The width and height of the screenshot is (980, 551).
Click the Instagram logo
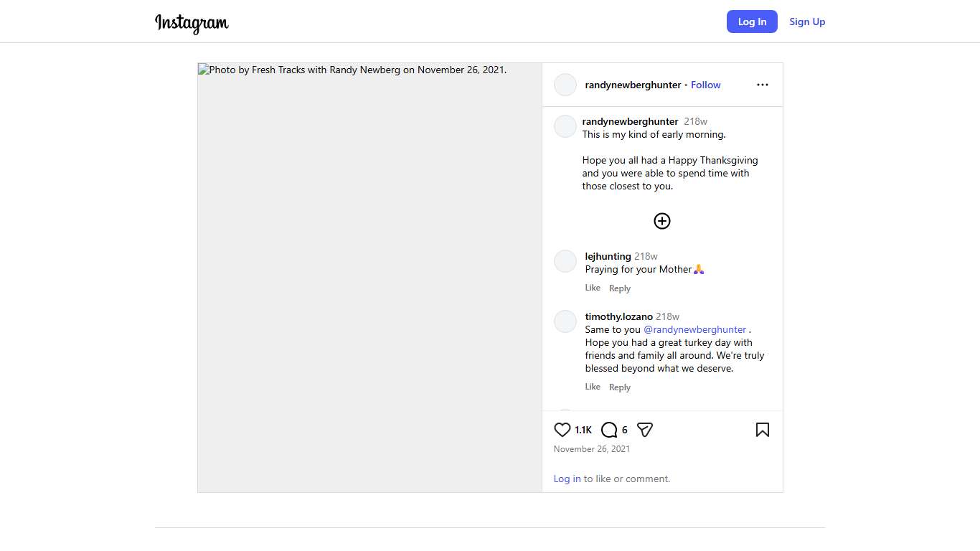192,23
